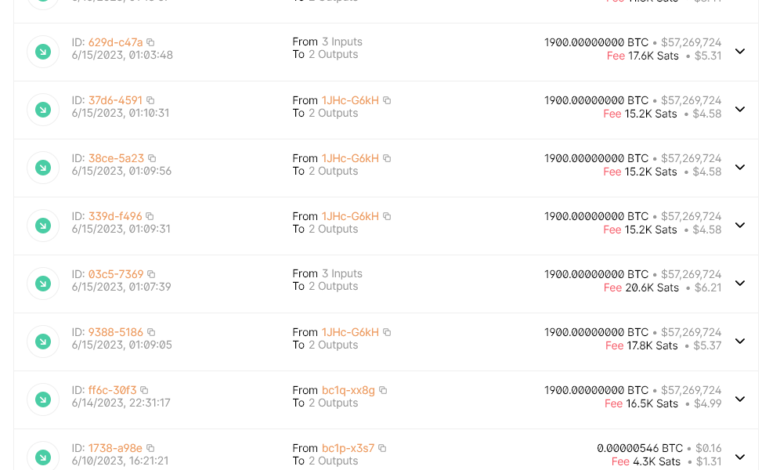The image size is (780, 470).
Task: Copy bc1q-xx8g address
Action: [x=383, y=391]
